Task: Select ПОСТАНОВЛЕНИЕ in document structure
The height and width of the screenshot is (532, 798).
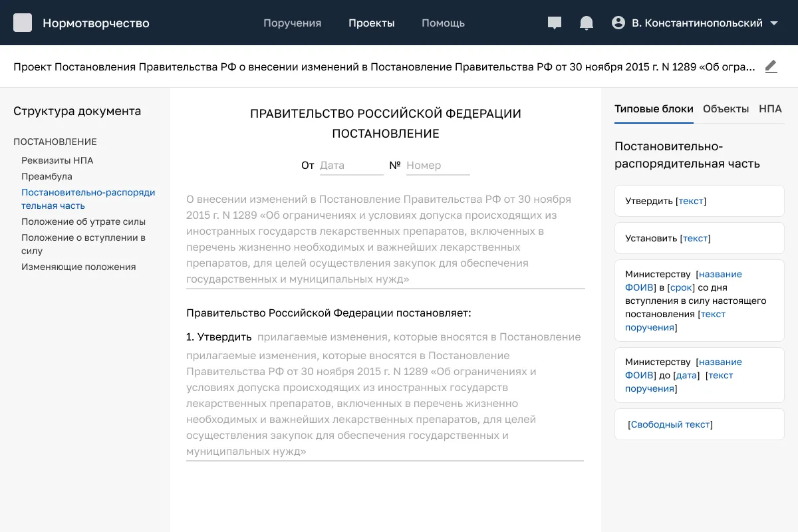Action: (55, 142)
